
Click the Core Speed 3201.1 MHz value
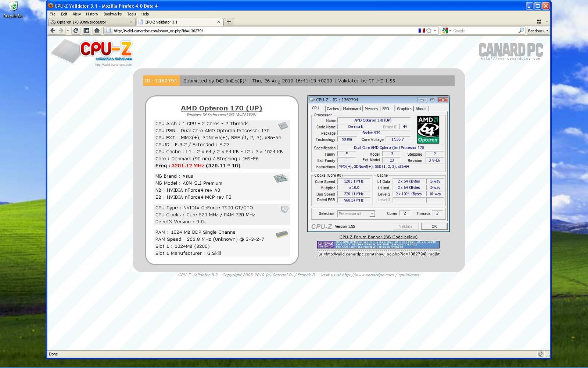[x=354, y=181]
